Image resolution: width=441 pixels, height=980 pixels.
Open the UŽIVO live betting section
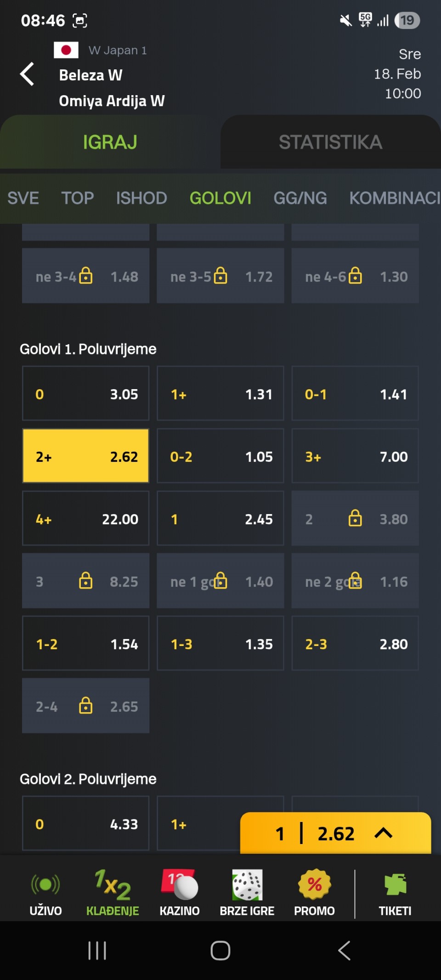pyautogui.click(x=45, y=893)
